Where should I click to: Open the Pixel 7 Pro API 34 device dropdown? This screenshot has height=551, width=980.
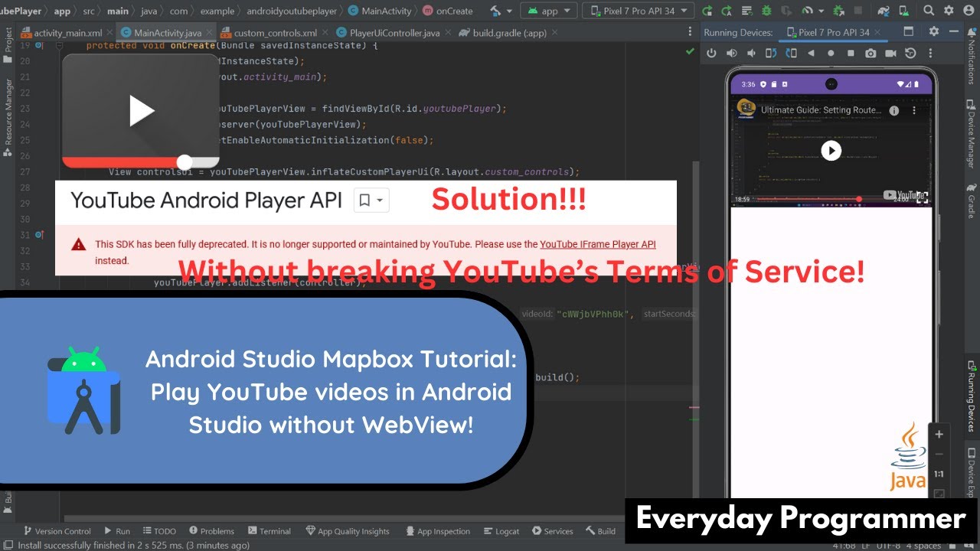pos(639,11)
